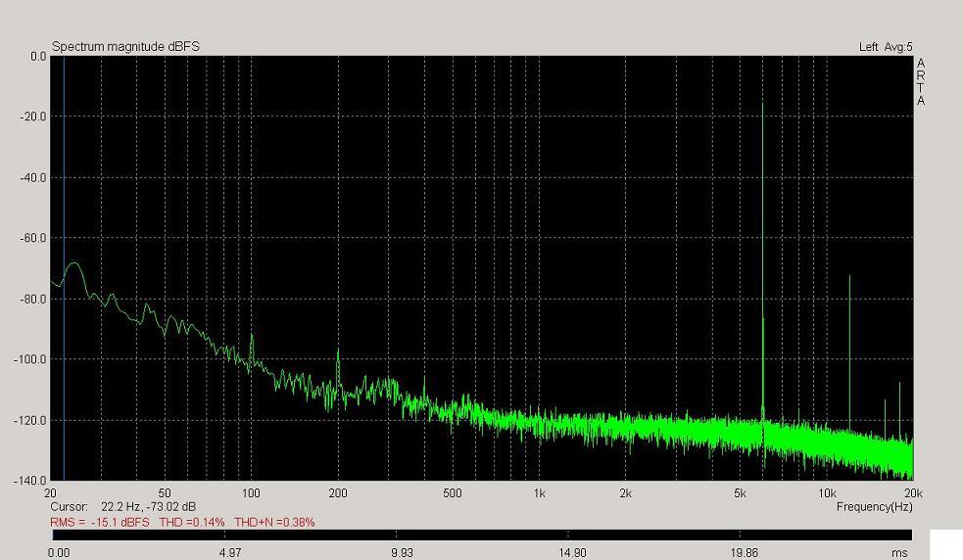963x560 pixels.
Task: Click the 0.0 label on the dB axis
Action: (x=37, y=57)
